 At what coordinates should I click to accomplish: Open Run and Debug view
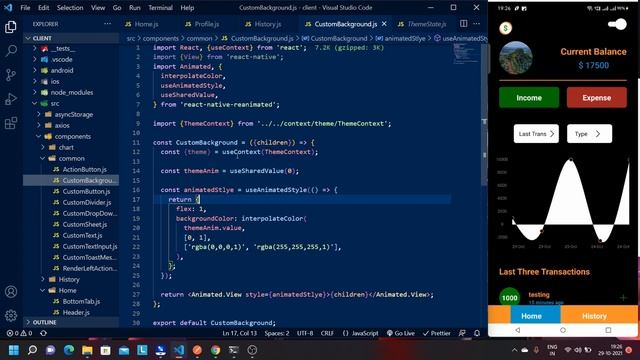tap(11, 99)
